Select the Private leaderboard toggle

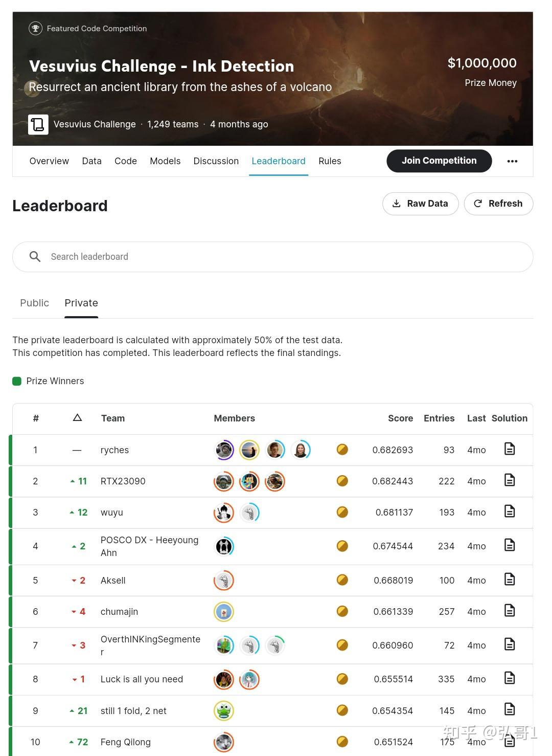click(81, 303)
